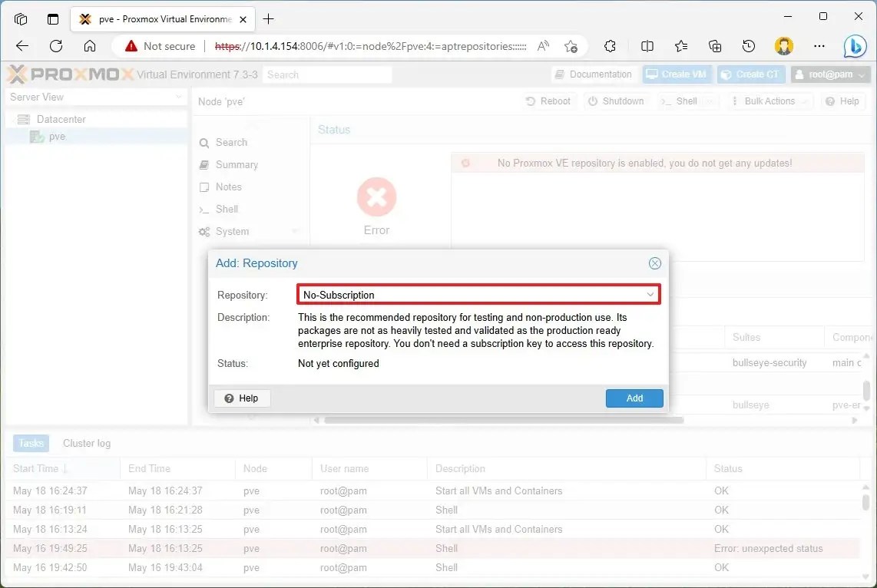
Task: Sort tasks by Description column
Action: [566, 468]
